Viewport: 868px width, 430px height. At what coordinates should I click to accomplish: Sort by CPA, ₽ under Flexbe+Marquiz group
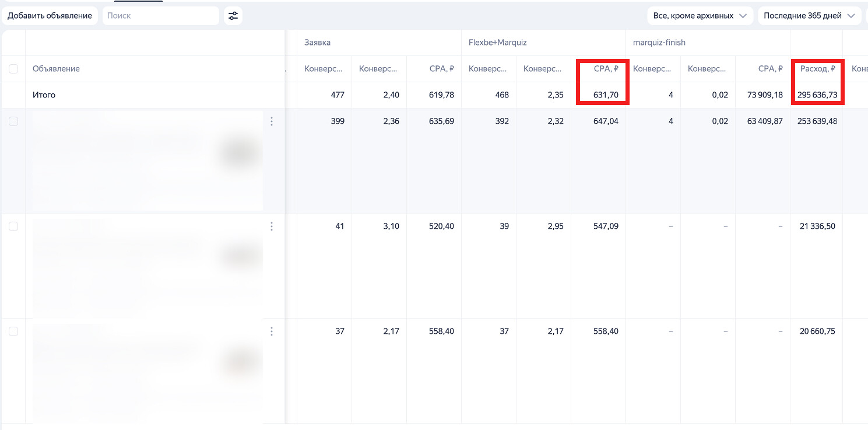606,69
